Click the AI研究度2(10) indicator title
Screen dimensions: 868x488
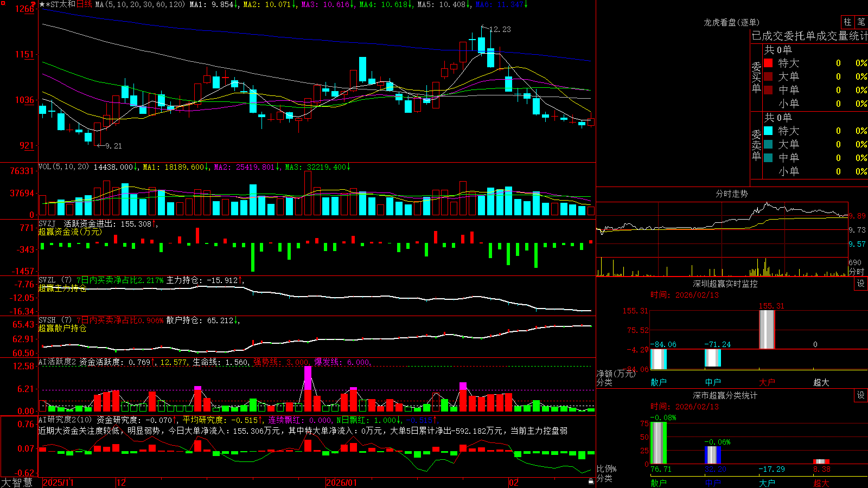click(65, 420)
